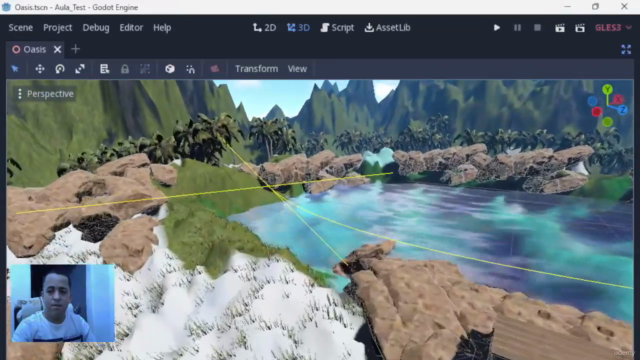
Task: Open the Editor menu
Action: (x=131, y=28)
